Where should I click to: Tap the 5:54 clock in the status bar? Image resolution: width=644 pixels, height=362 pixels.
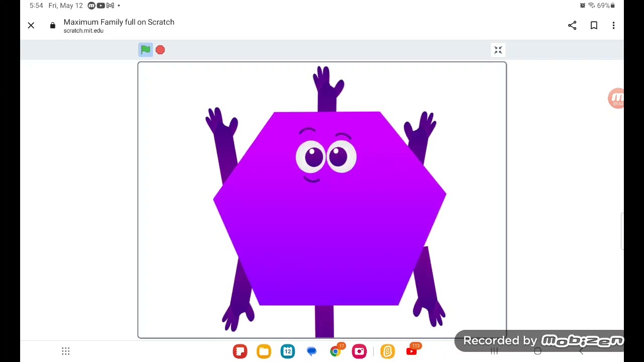(36, 6)
